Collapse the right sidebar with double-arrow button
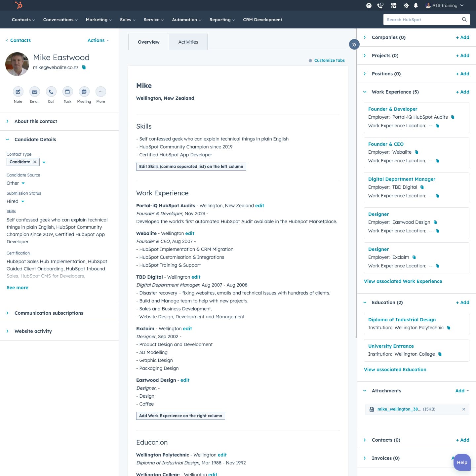Viewport: 476px width, 476px height. click(x=354, y=44)
